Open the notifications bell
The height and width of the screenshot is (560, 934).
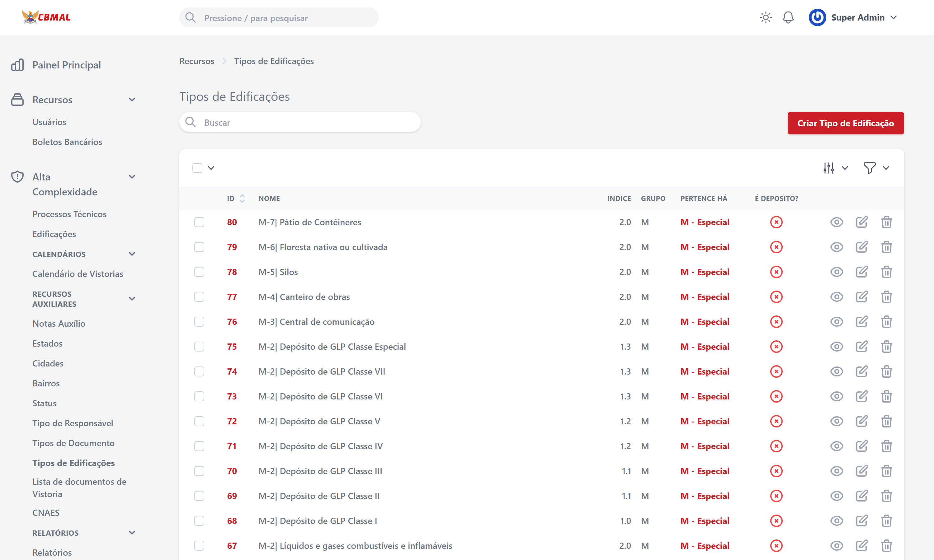[788, 18]
